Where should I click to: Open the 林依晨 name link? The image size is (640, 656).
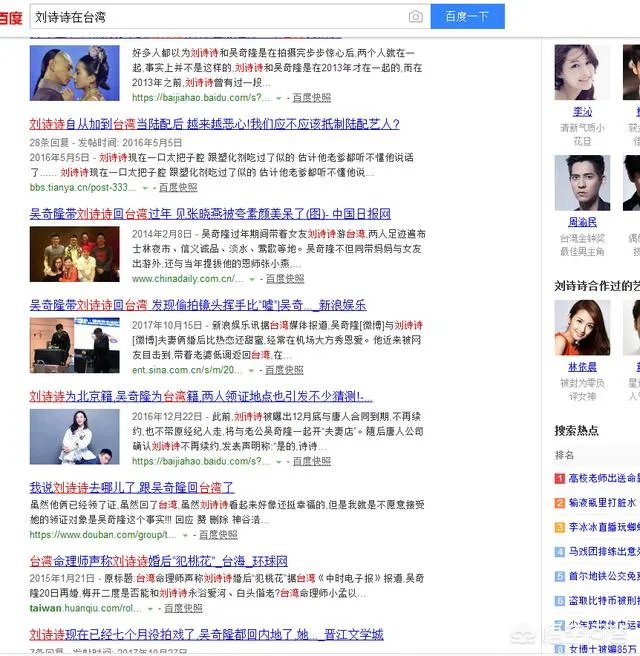[582, 367]
